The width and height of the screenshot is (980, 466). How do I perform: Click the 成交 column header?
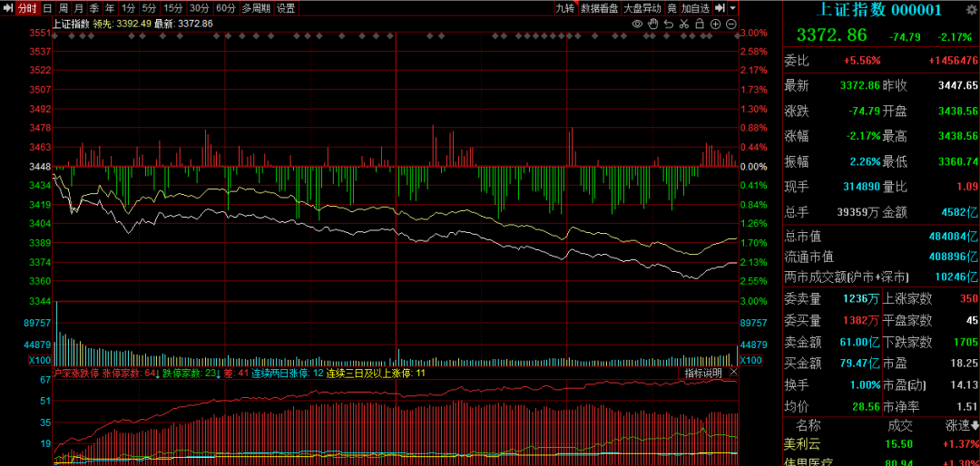tap(901, 426)
